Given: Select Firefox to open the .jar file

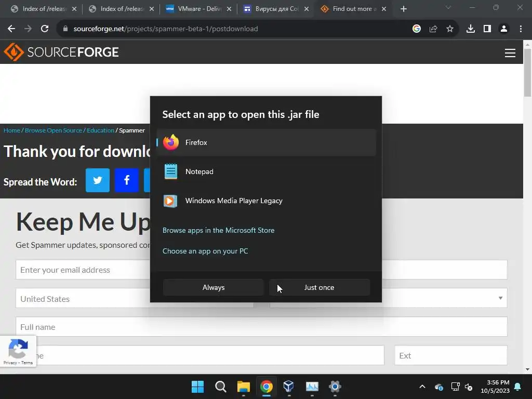Looking at the screenshot, I should click(267, 142).
